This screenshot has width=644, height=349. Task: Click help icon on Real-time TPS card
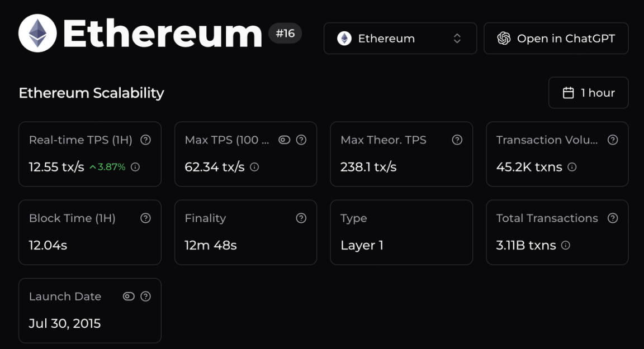(x=146, y=140)
